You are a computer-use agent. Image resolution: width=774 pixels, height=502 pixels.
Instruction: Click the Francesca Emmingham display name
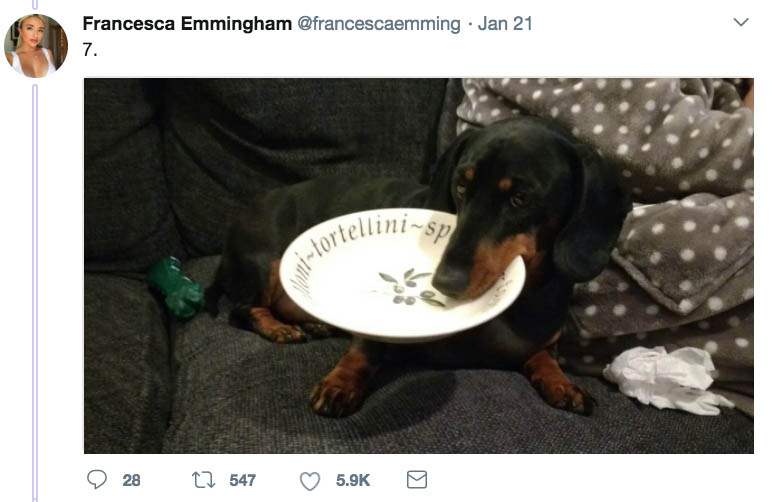(187, 24)
